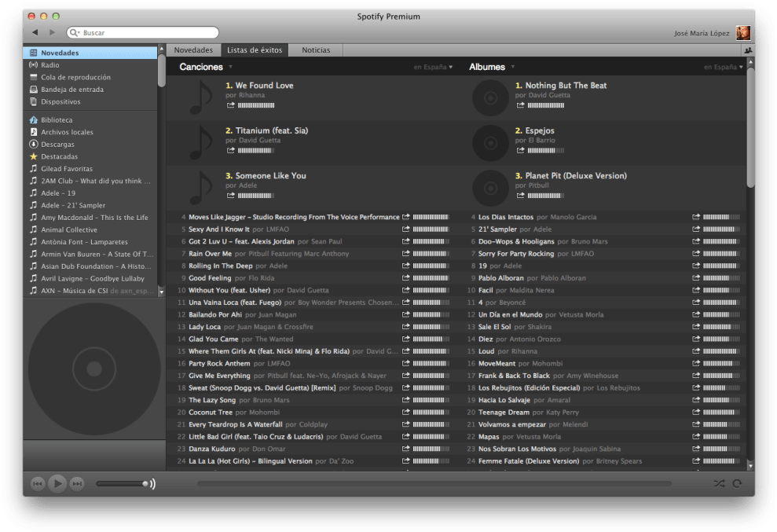
Task: Select song Good Feeling por Flo Rida
Action: [x=311, y=278]
